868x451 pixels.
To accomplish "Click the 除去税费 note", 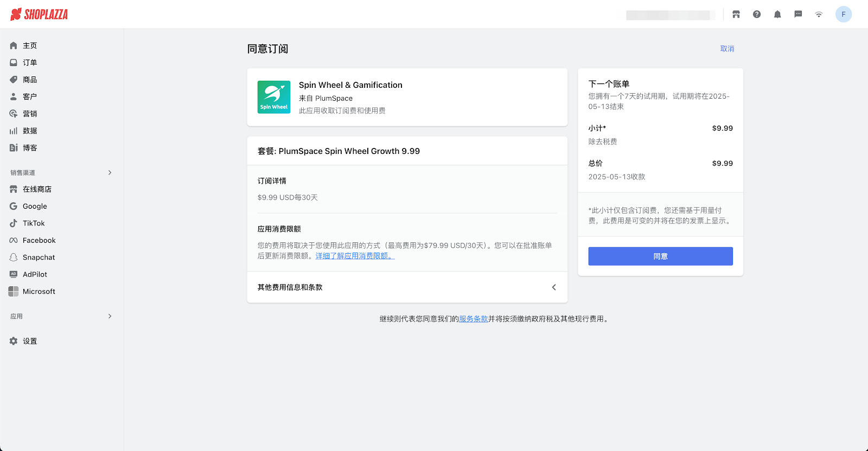I will click(603, 141).
